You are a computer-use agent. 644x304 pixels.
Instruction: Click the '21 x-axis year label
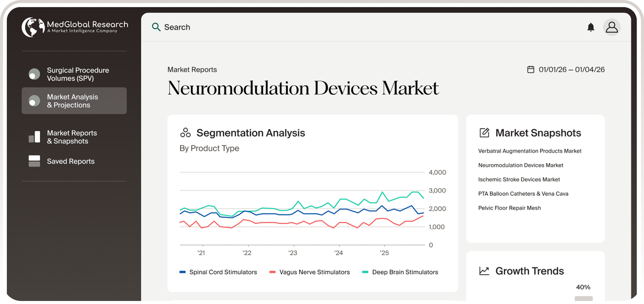pos(201,253)
